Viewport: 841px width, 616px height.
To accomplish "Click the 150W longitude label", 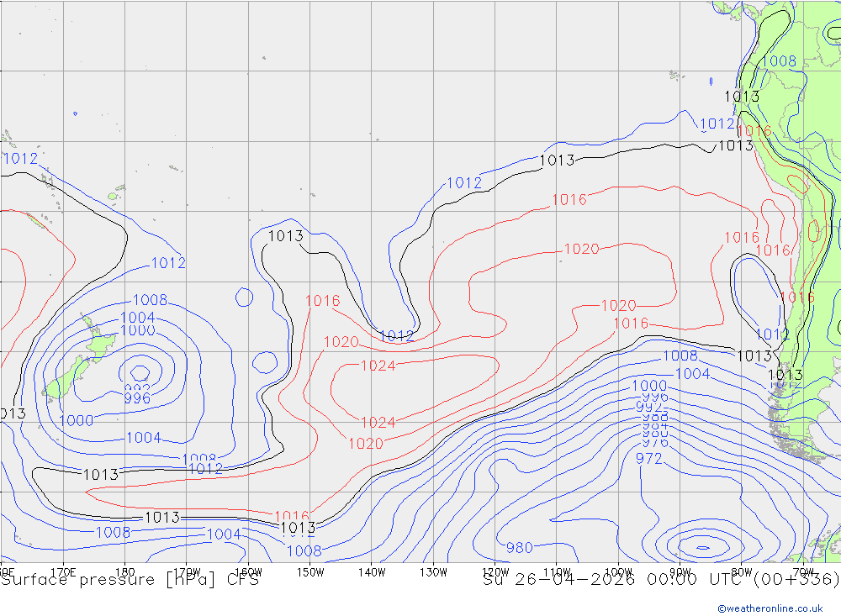I will tap(310, 572).
